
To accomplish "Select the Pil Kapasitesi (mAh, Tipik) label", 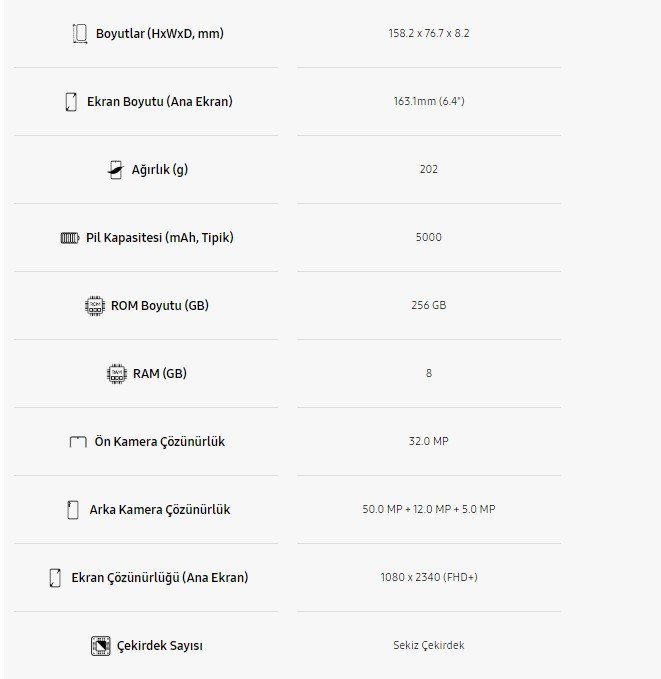I will pyautogui.click(x=160, y=238).
